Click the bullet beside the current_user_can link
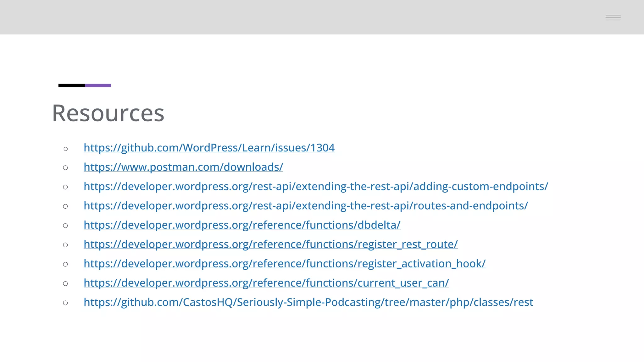 click(65, 284)
